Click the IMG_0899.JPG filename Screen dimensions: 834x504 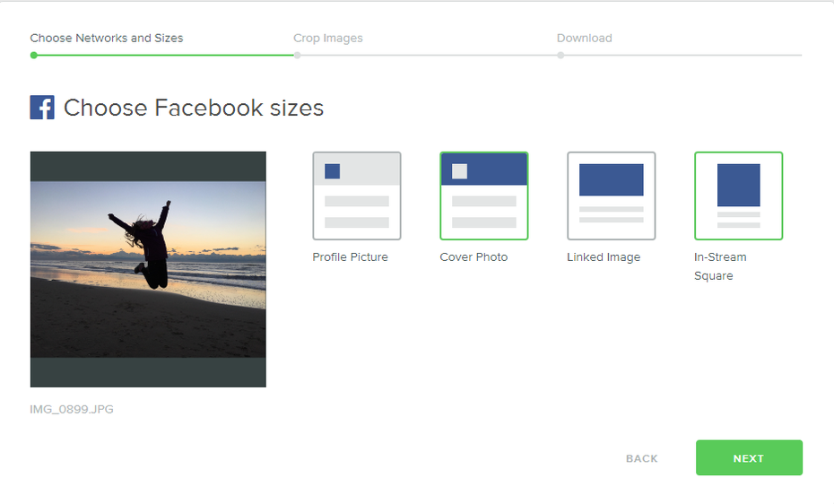(x=72, y=409)
